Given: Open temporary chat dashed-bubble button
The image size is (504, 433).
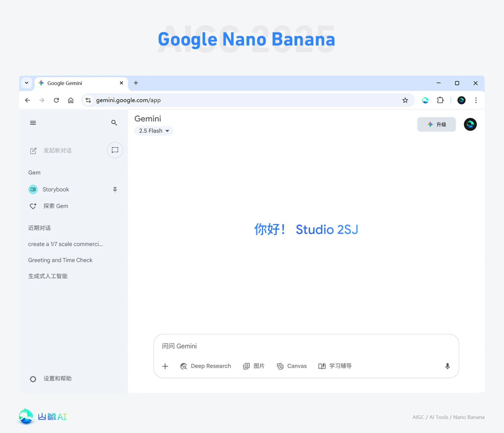Looking at the screenshot, I should coord(115,150).
